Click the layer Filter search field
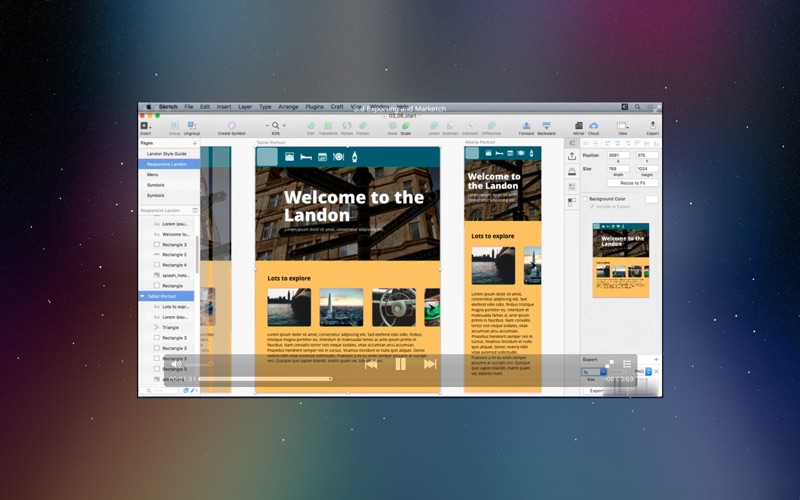Screen dimensions: 800x500 (161, 391)
